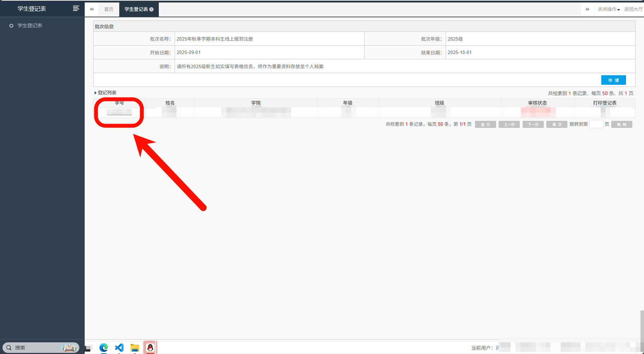Open QQ penguin app in taskbar

point(150,348)
